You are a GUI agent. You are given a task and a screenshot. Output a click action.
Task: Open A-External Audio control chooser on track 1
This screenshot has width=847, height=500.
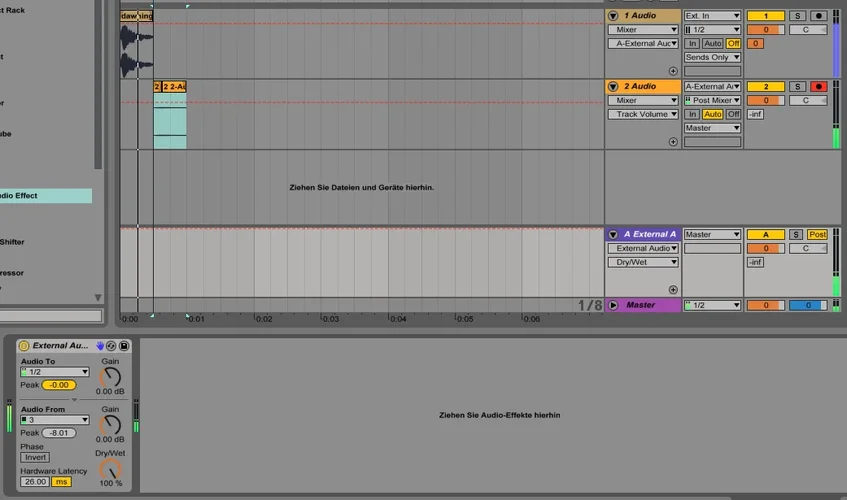point(643,43)
